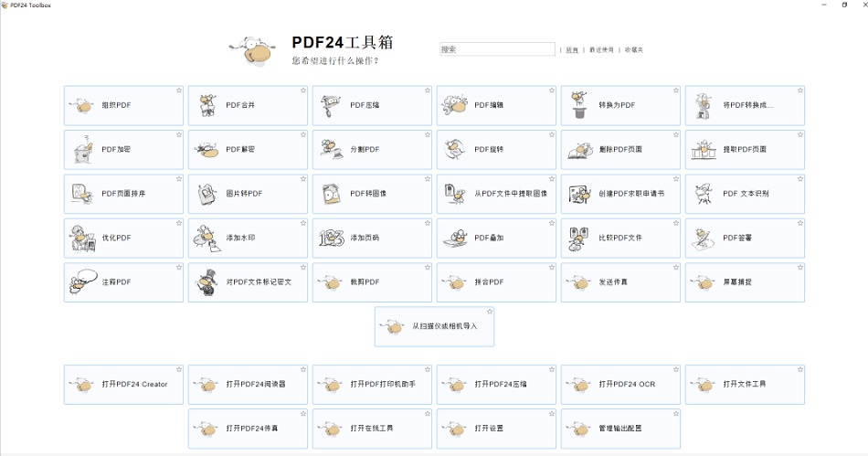
Task: Star the PDF签署 tile
Action: click(799, 223)
